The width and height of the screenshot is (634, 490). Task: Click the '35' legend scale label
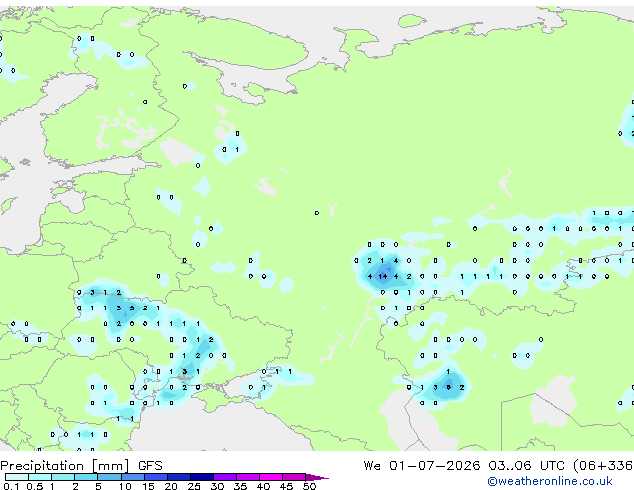pyautogui.click(x=240, y=486)
